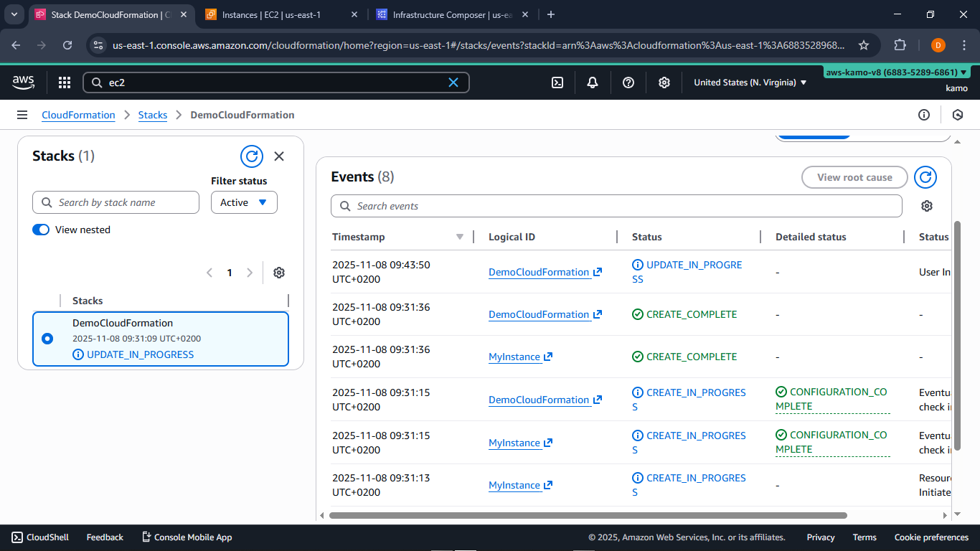Refresh the Stacks panel

[x=251, y=156]
